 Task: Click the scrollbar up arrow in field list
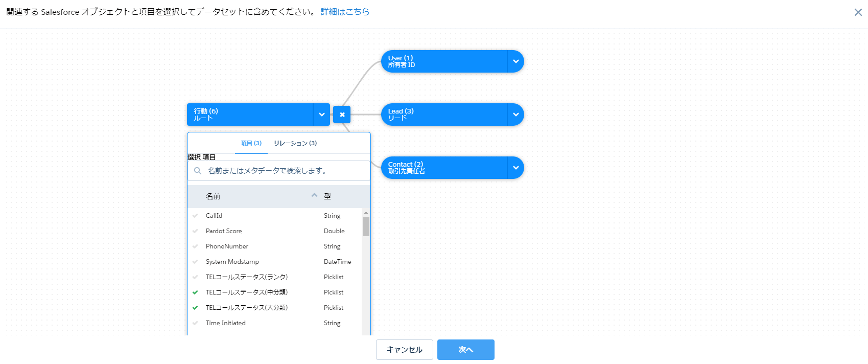point(366,213)
